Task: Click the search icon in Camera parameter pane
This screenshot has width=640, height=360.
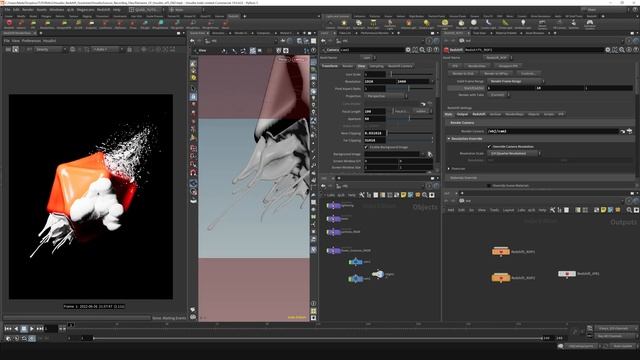Action: (422, 50)
